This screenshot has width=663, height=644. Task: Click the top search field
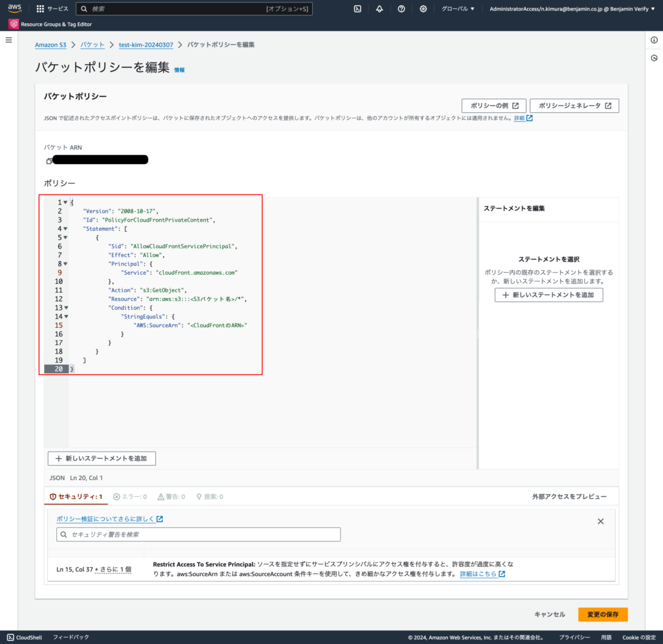pos(194,9)
